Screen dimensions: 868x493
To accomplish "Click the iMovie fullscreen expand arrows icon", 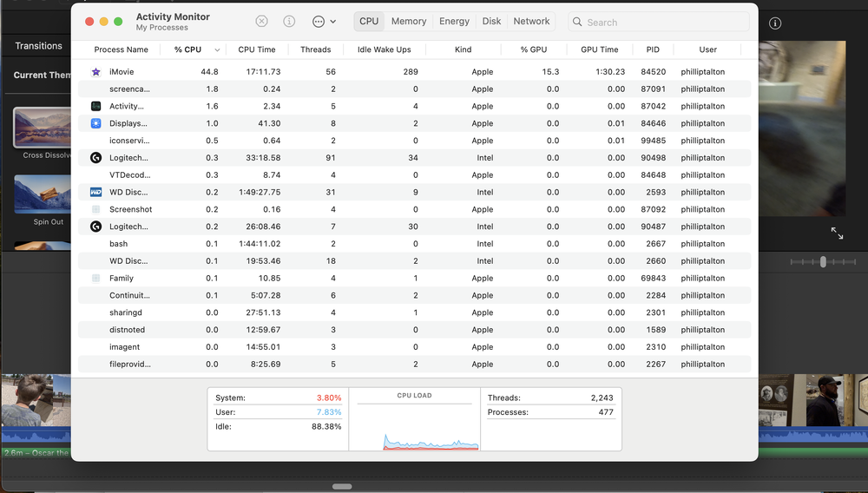I will pos(837,233).
